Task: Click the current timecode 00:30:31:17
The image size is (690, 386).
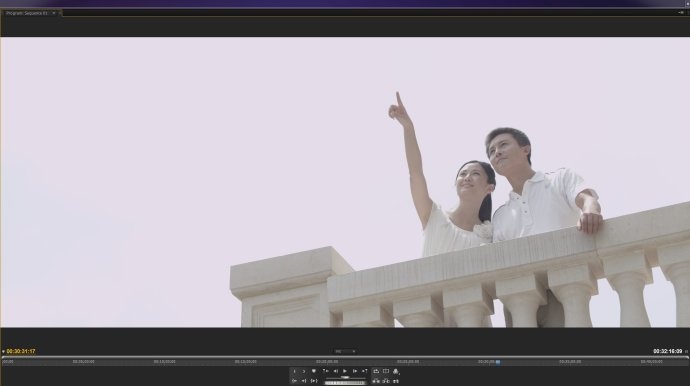Action: click(x=21, y=351)
